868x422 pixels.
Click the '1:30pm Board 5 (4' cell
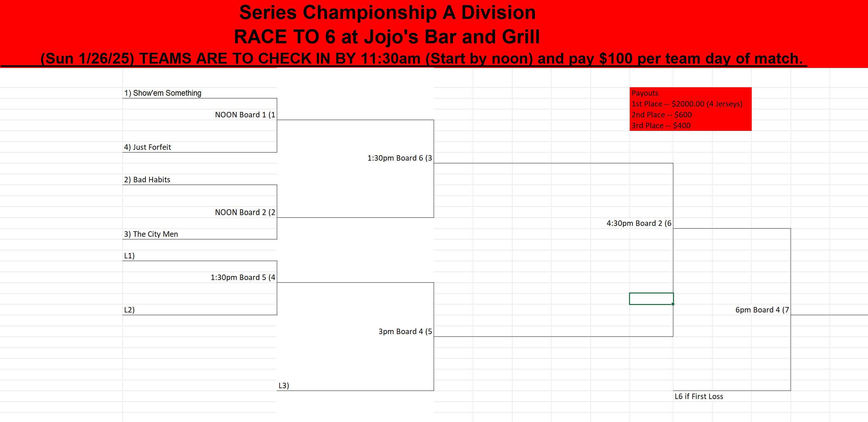199,277
